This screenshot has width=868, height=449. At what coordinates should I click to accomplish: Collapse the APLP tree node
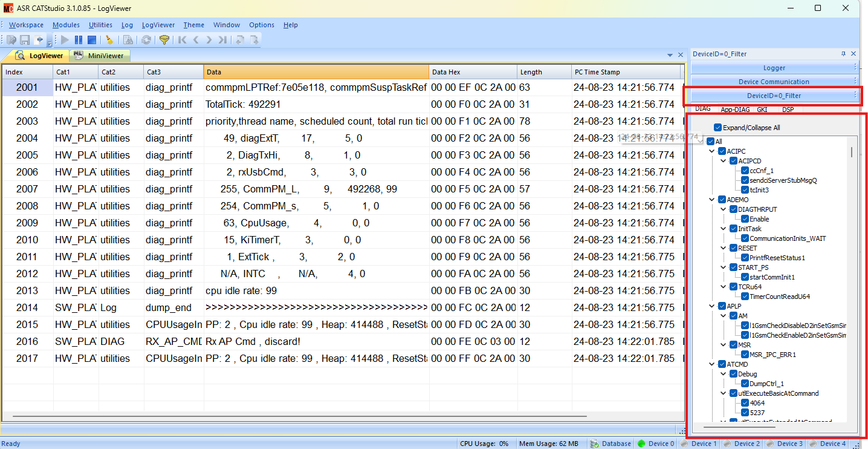click(712, 306)
